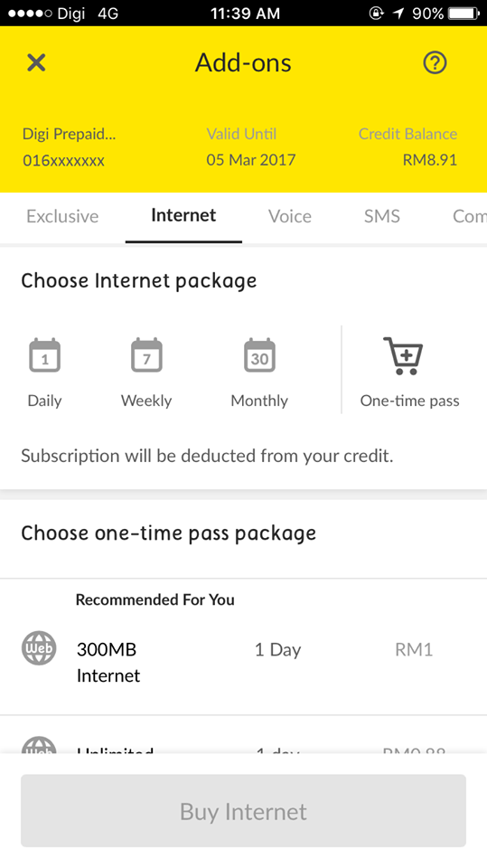Tap the location arrow in status bar
Viewport: 487px width, 868px height.
coord(398,14)
